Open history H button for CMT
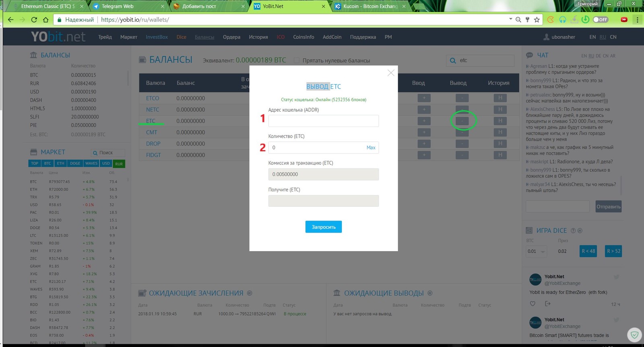644x347 pixels. [x=500, y=132]
